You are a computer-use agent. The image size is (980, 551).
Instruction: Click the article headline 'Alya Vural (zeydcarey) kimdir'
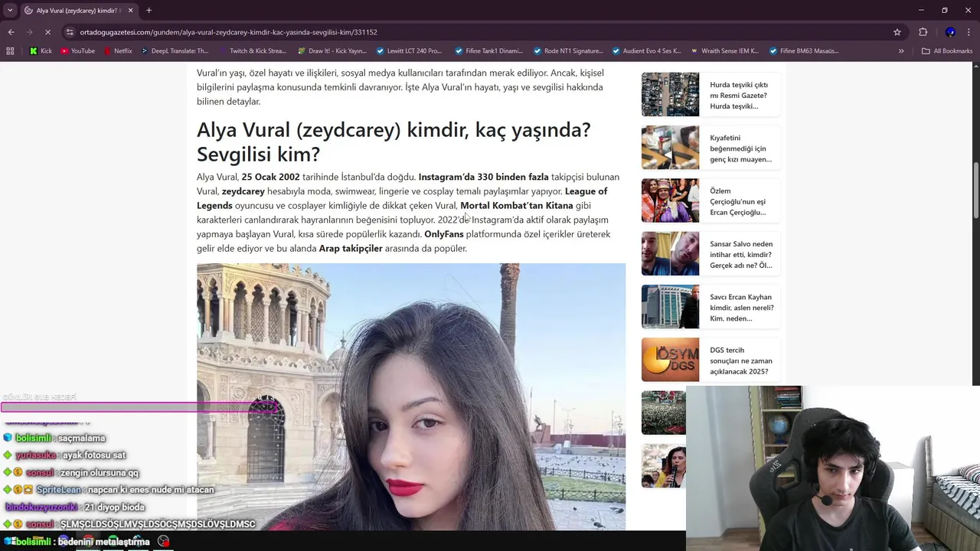click(x=394, y=142)
